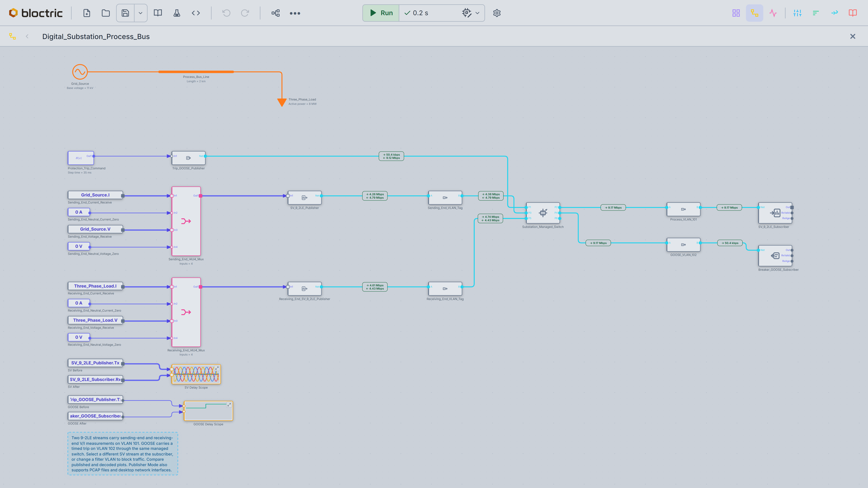Image resolution: width=868 pixels, height=488 pixels.
Task: Select the Sending_End_I4U4_Mux block
Action: (x=186, y=221)
